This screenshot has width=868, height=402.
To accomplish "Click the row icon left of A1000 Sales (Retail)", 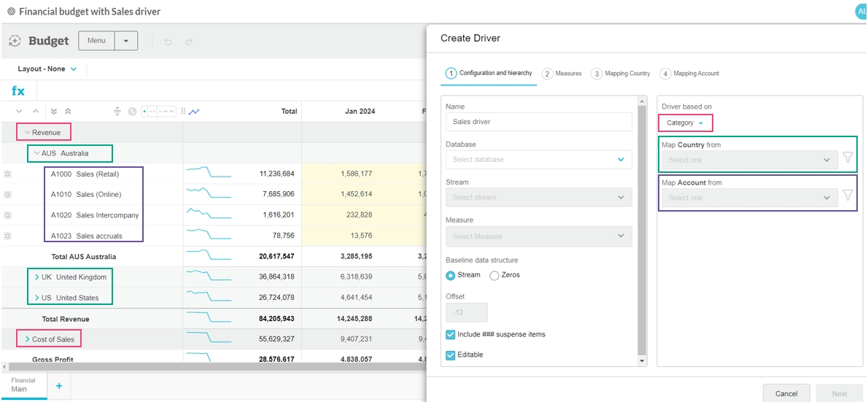I will point(7,174).
